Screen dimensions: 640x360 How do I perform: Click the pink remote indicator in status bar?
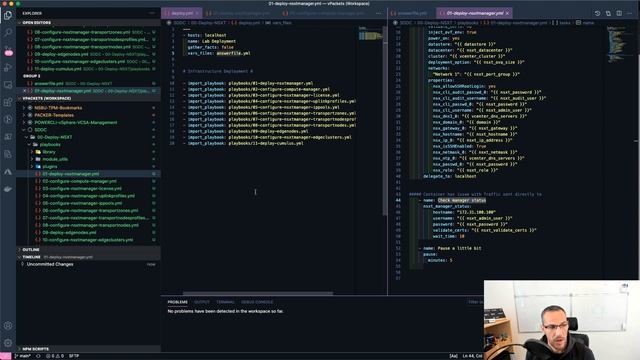(x=5, y=356)
